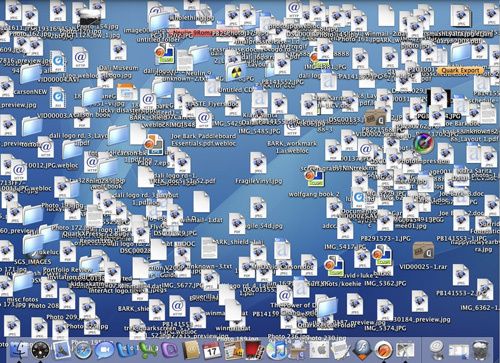This screenshot has width=500, height=363.
Task: Open iChat speech bubble dock icon
Action: tap(104, 350)
